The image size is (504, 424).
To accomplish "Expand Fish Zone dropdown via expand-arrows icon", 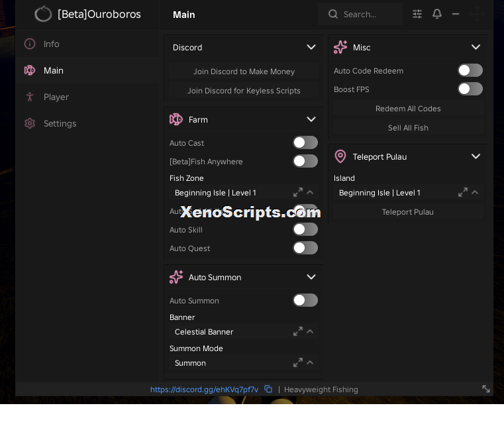I will click(x=298, y=193).
